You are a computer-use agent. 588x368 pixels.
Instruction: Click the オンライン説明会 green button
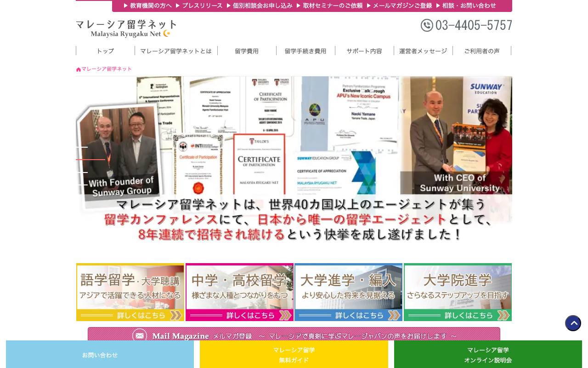pos(488,355)
